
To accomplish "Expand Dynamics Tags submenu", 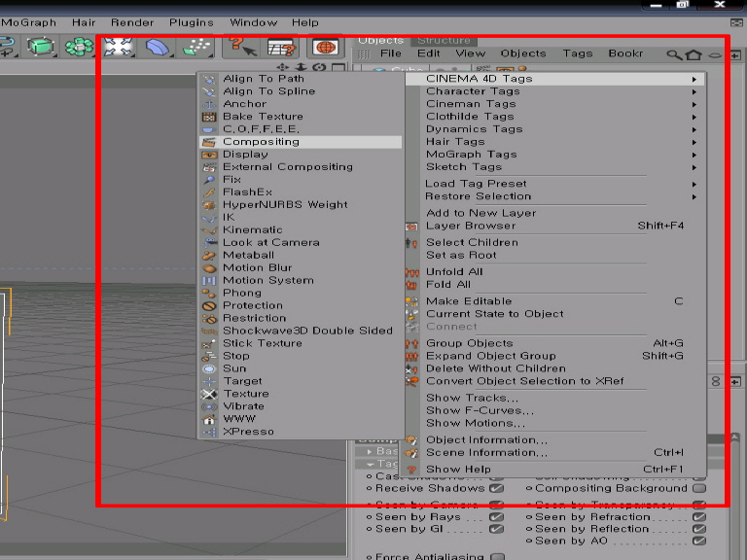I will 555,129.
